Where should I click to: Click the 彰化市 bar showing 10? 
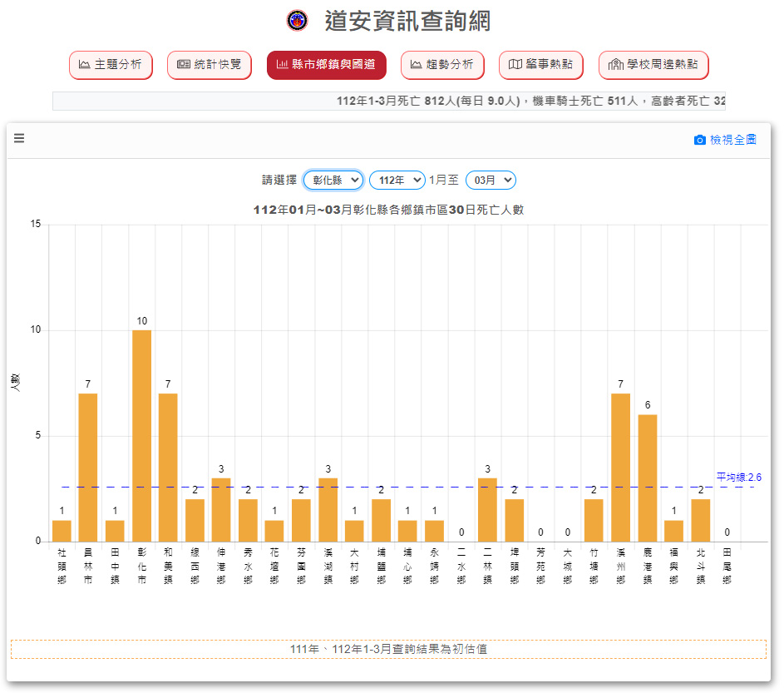pyautogui.click(x=141, y=435)
